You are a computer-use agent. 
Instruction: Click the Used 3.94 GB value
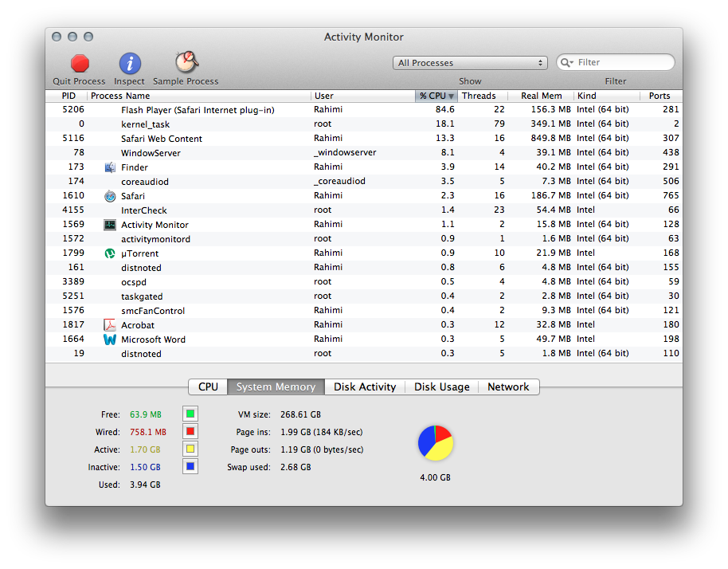coord(145,485)
